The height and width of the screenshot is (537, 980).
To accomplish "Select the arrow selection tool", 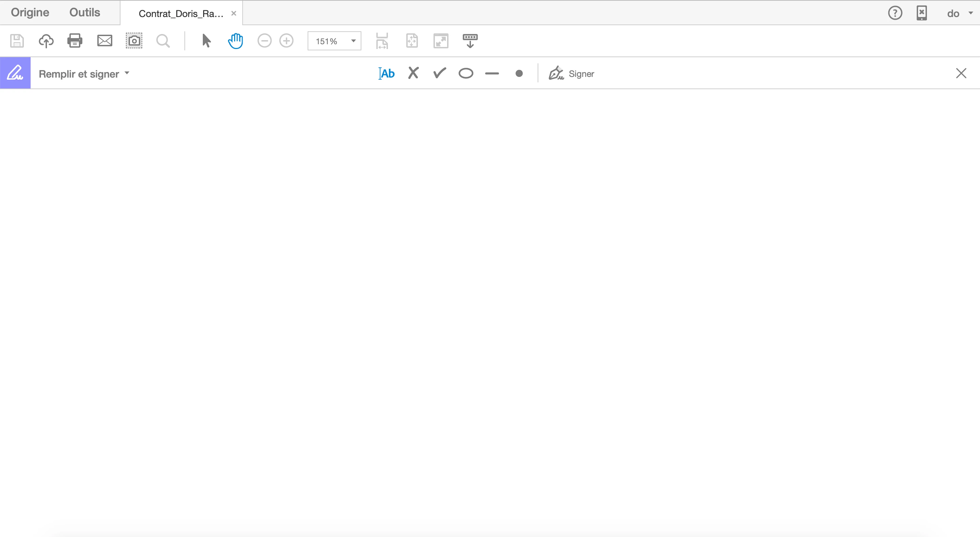I will [206, 41].
